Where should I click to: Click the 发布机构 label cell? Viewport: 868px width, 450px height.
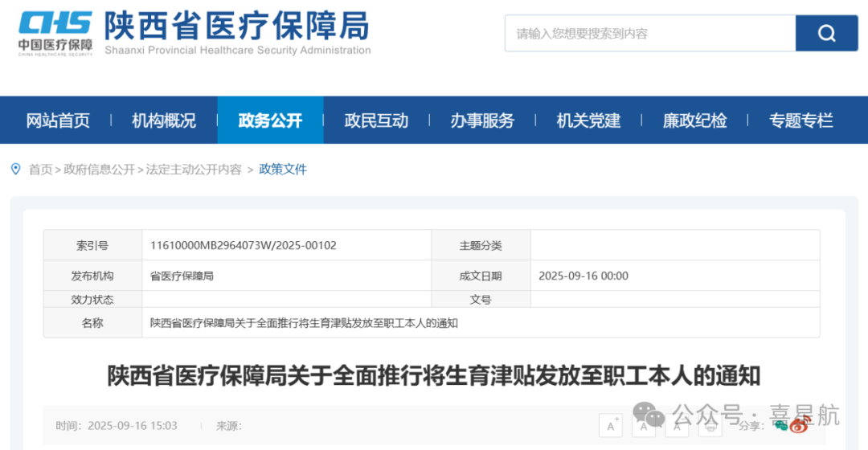[92, 276]
